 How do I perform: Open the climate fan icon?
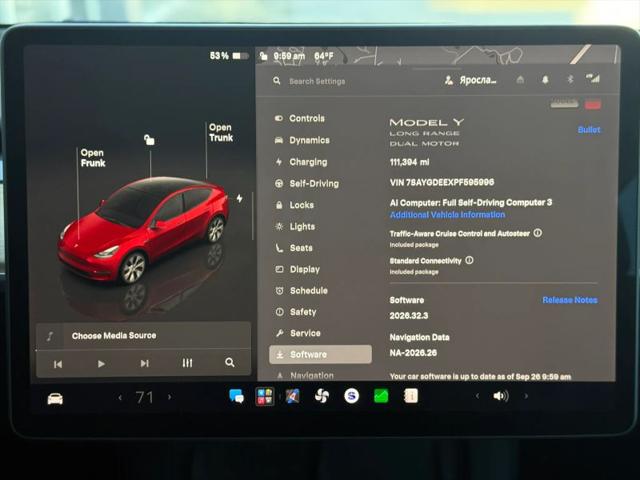tap(322, 396)
